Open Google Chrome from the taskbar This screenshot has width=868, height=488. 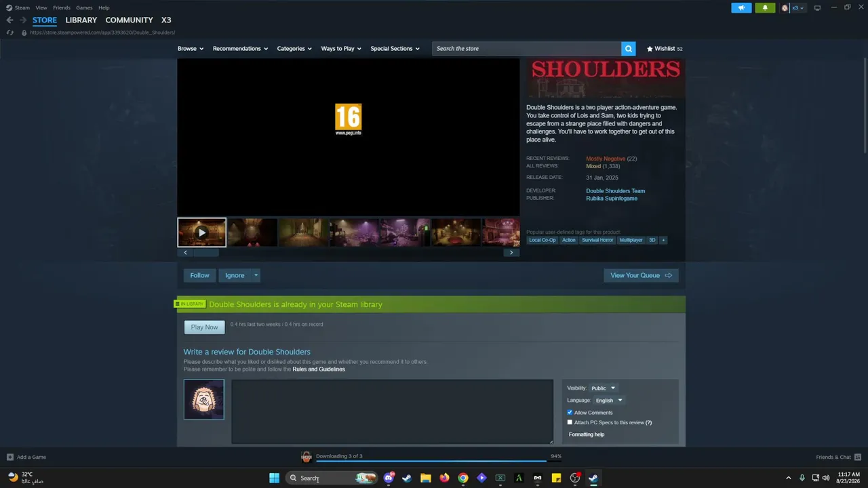point(462,478)
